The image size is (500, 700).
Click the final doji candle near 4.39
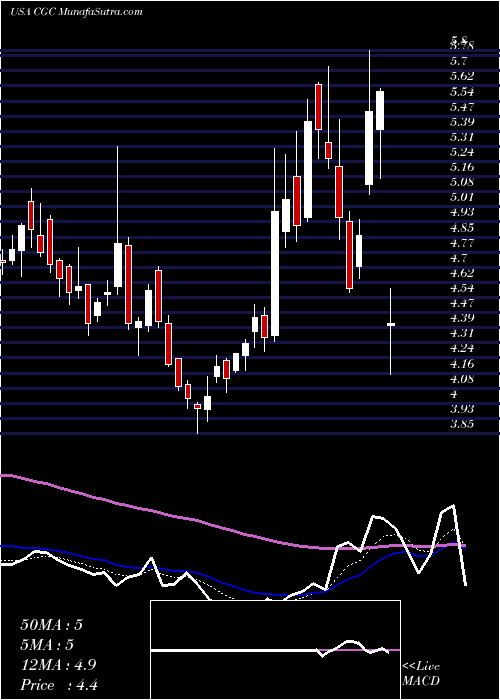click(x=391, y=325)
